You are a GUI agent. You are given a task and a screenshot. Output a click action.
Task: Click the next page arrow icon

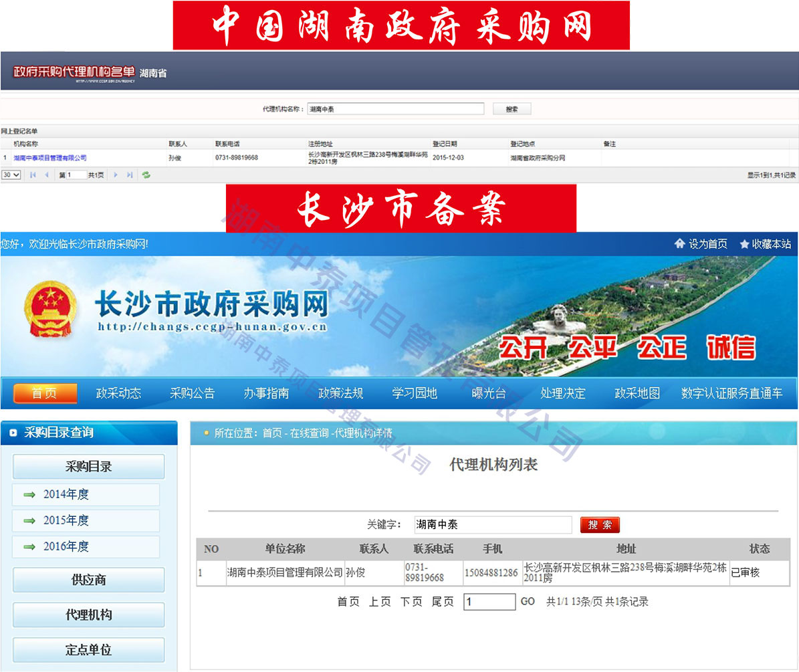click(116, 175)
